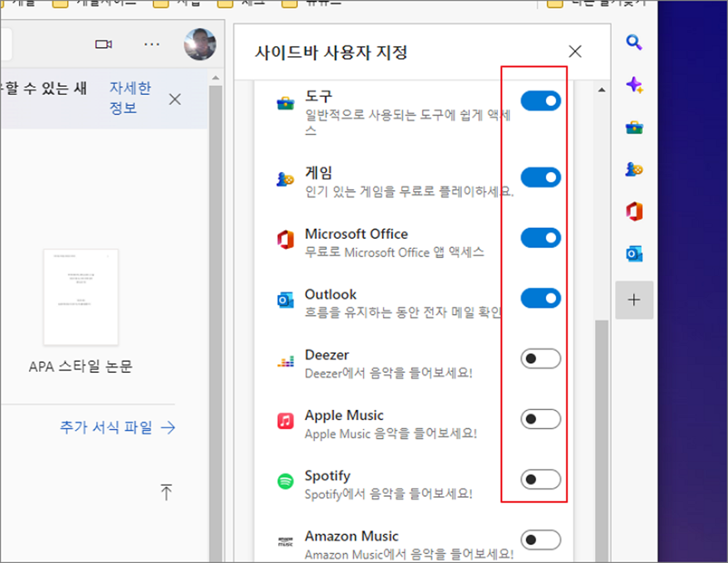
Task: Open the 자세한 정보 link
Action: [130, 98]
